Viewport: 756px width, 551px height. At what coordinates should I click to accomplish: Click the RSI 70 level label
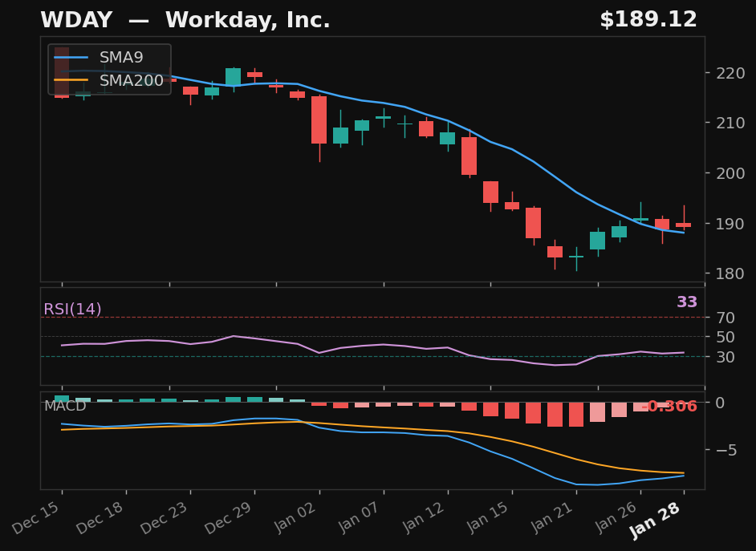coord(726,318)
